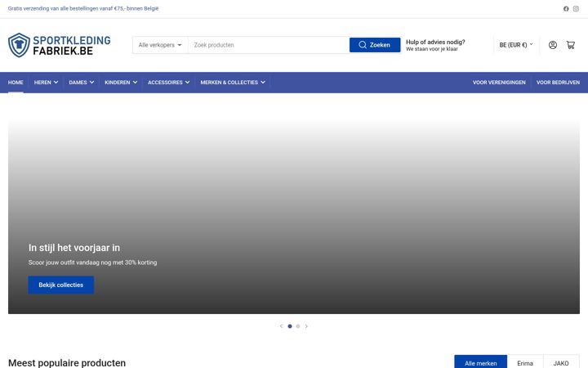Click Hulp of advies nodig? link

click(435, 42)
